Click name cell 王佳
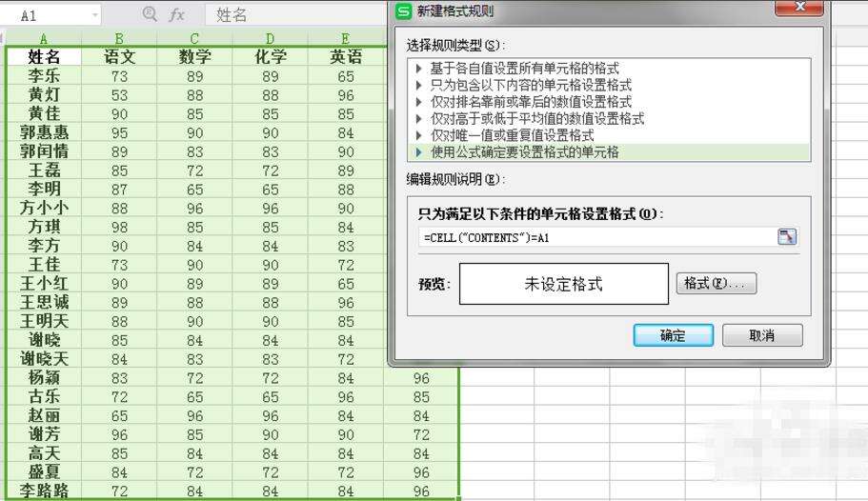 click(44, 264)
